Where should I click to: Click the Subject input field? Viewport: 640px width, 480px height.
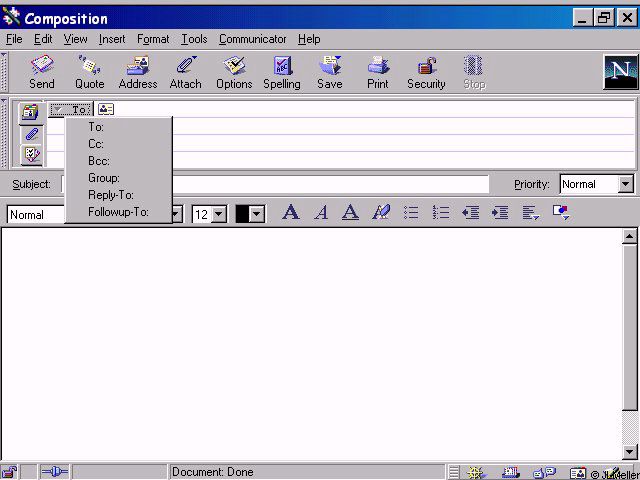275,184
